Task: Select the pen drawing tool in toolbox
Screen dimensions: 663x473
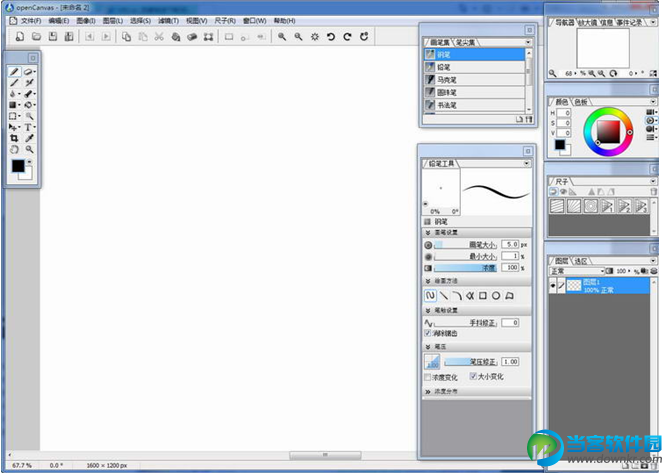Action: [14, 71]
